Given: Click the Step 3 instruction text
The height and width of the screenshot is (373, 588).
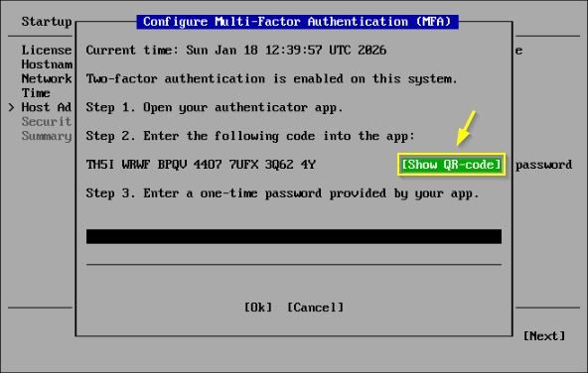Looking at the screenshot, I should (x=282, y=193).
